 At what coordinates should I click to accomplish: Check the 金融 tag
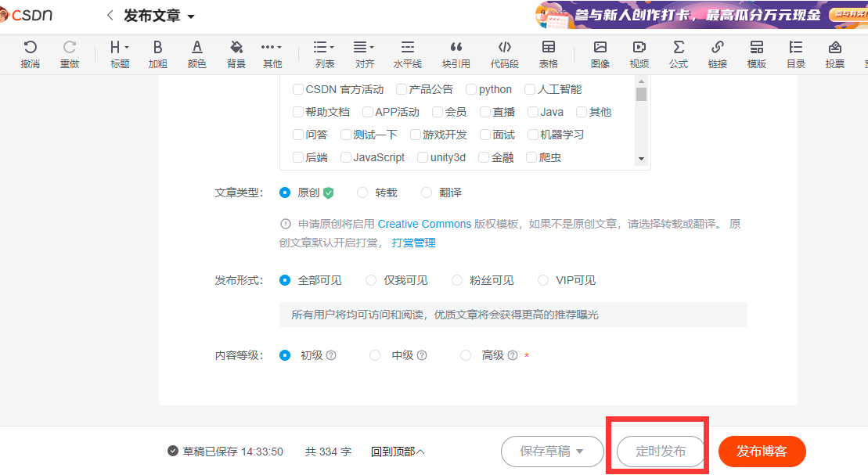coord(483,157)
